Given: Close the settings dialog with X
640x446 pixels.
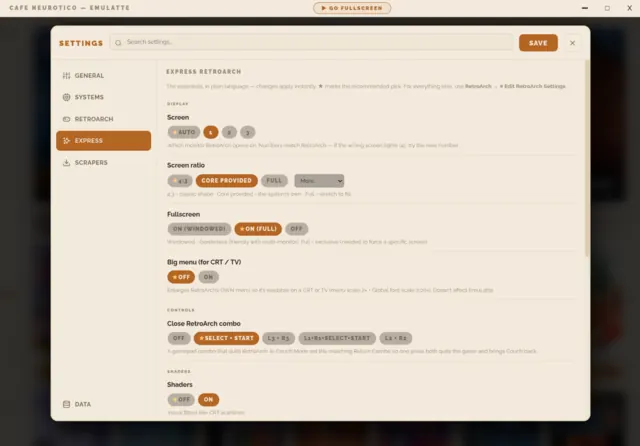Looking at the screenshot, I should click(572, 43).
